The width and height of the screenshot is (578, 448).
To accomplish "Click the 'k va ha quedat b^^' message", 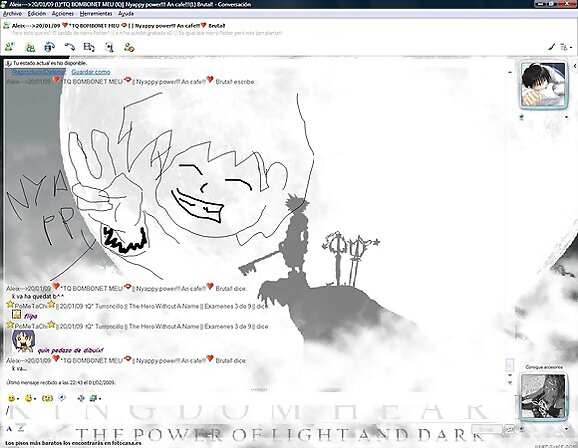I will point(38,296).
